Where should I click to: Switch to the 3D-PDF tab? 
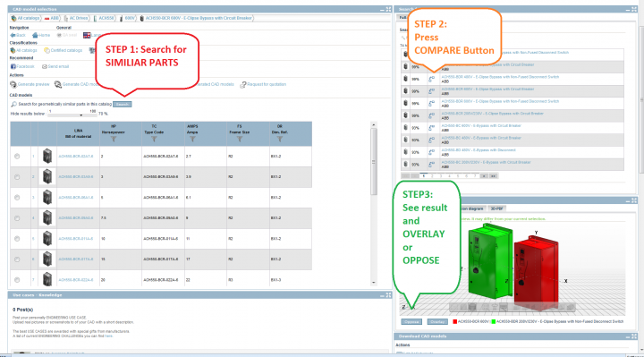(x=496, y=208)
